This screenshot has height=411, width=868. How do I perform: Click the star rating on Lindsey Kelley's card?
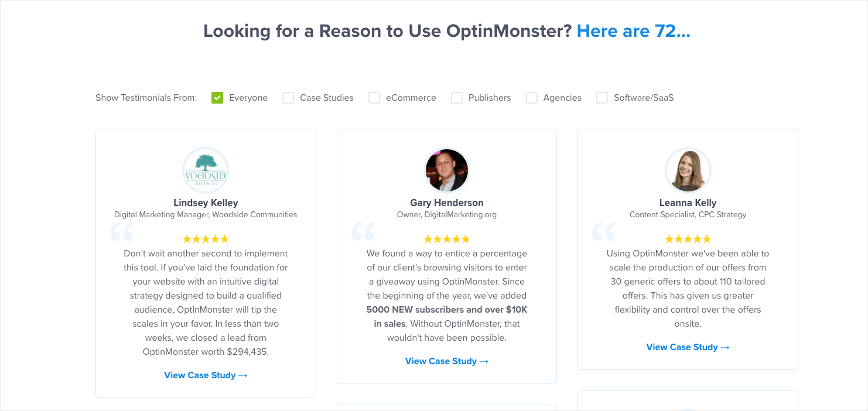(206, 238)
